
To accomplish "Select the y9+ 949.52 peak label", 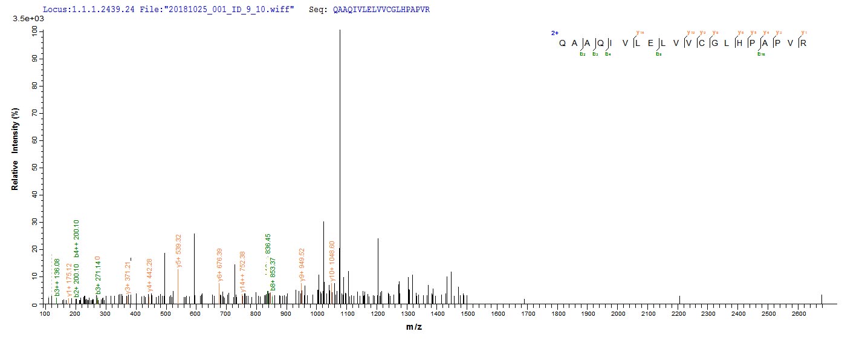I will (302, 265).
